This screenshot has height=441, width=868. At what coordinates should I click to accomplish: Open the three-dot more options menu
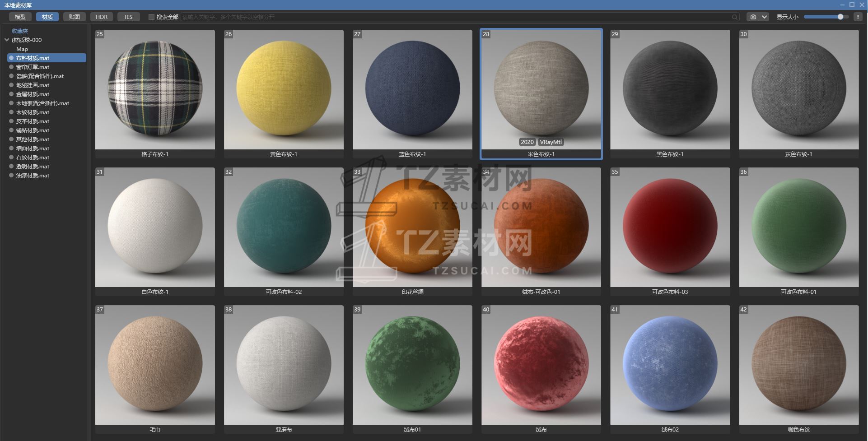pos(859,17)
